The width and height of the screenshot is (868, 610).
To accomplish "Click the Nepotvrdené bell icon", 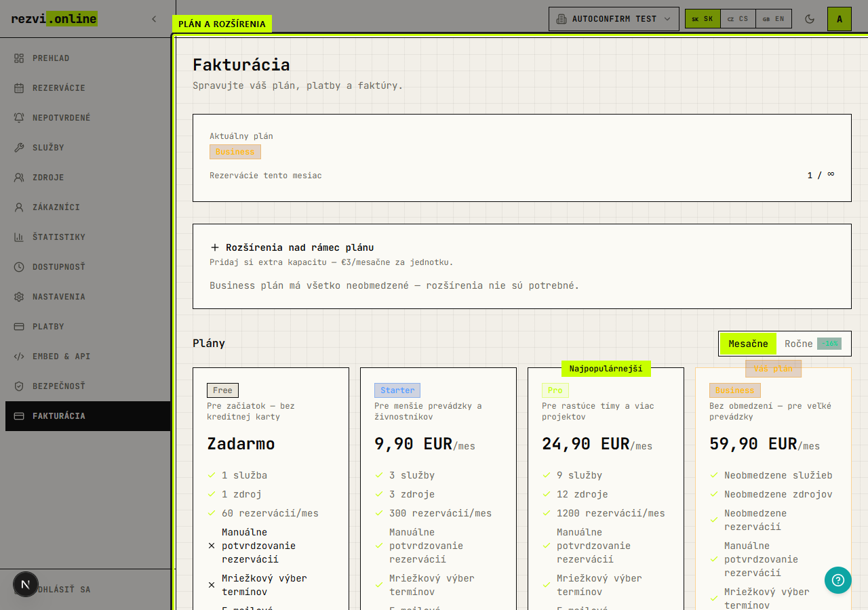I will tap(19, 118).
